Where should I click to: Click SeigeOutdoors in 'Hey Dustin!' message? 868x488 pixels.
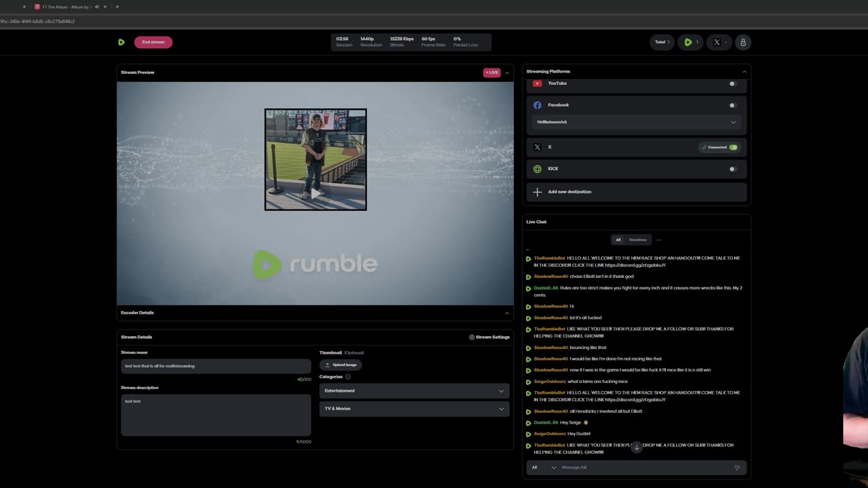point(549,434)
